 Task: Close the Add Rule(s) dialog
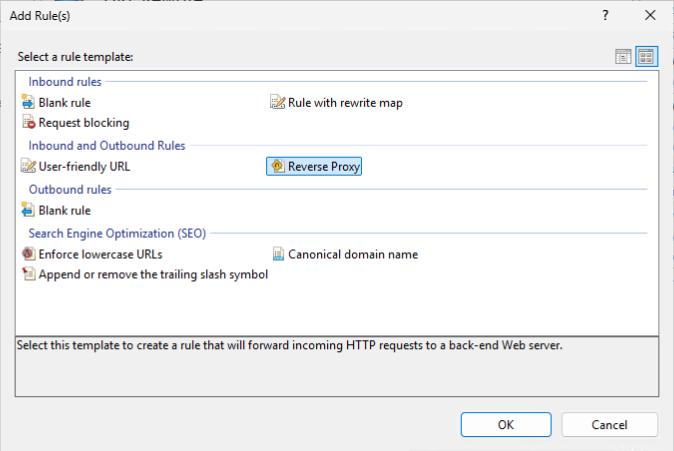pyautogui.click(x=650, y=15)
